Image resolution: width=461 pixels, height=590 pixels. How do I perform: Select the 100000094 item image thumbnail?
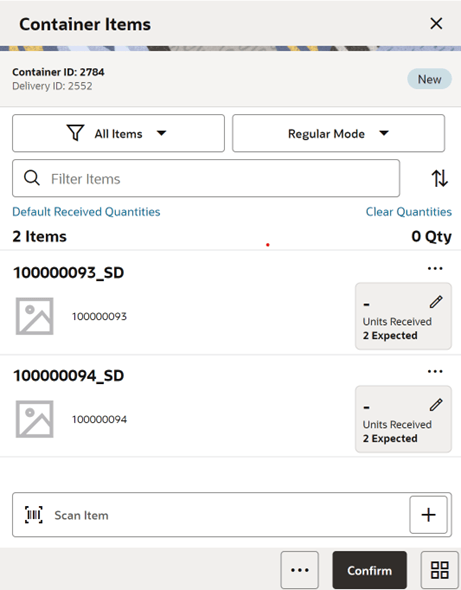(x=35, y=419)
